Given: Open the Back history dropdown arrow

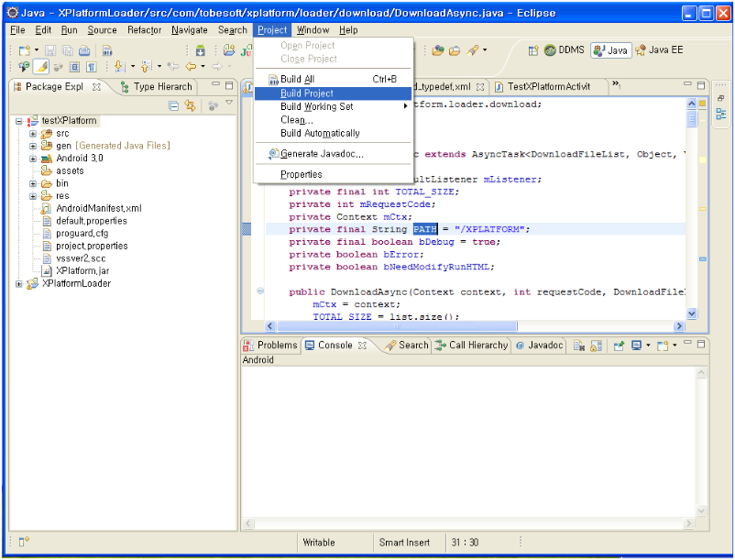Looking at the screenshot, I should (203, 67).
